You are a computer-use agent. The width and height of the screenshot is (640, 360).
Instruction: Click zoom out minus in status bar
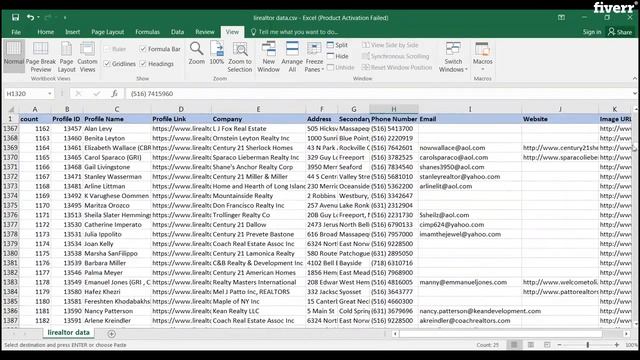(560, 345)
